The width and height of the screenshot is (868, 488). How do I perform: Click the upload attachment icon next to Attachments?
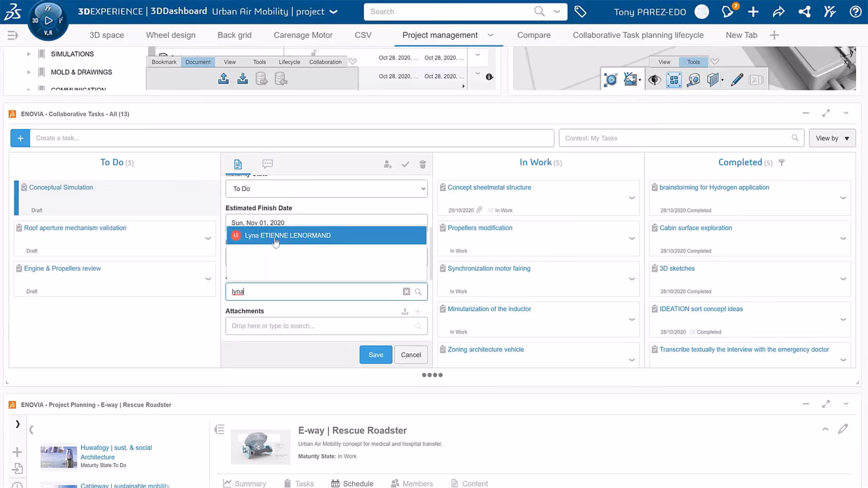(405, 311)
